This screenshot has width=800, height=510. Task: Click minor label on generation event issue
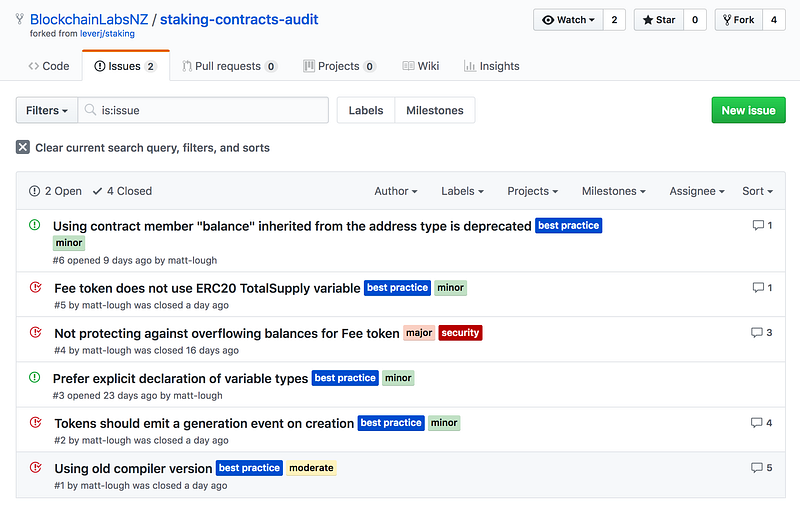[x=444, y=423]
